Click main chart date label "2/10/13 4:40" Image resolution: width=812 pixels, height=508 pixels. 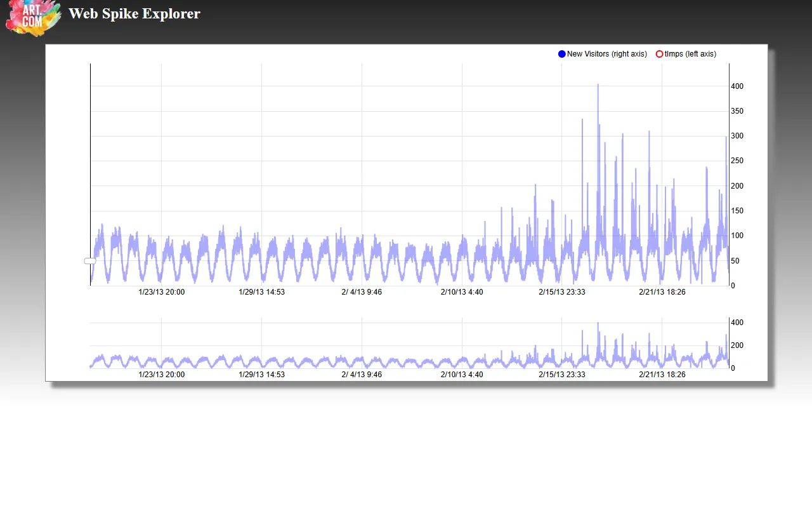coord(462,292)
